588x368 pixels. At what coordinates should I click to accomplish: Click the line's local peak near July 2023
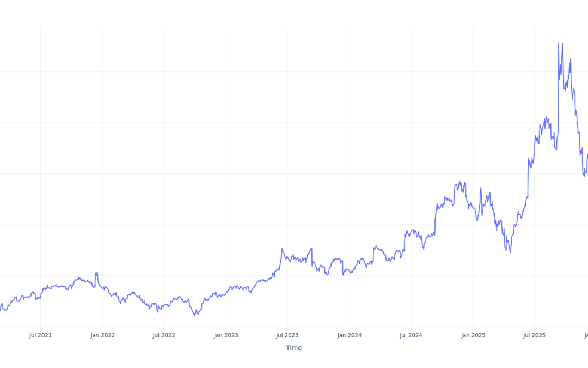point(282,249)
